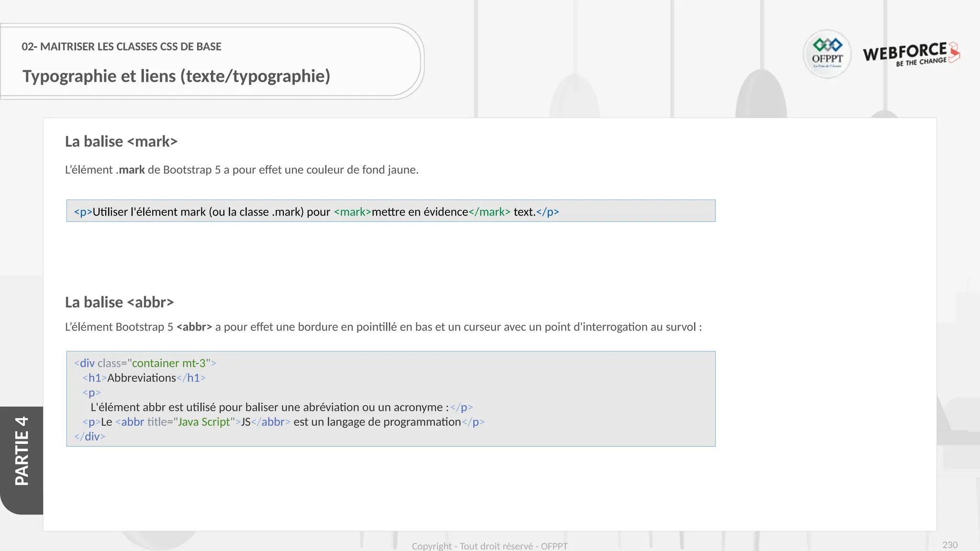Screen dimensions: 980x551
Task: Click the heading La balise <mark>
Action: tap(121, 142)
